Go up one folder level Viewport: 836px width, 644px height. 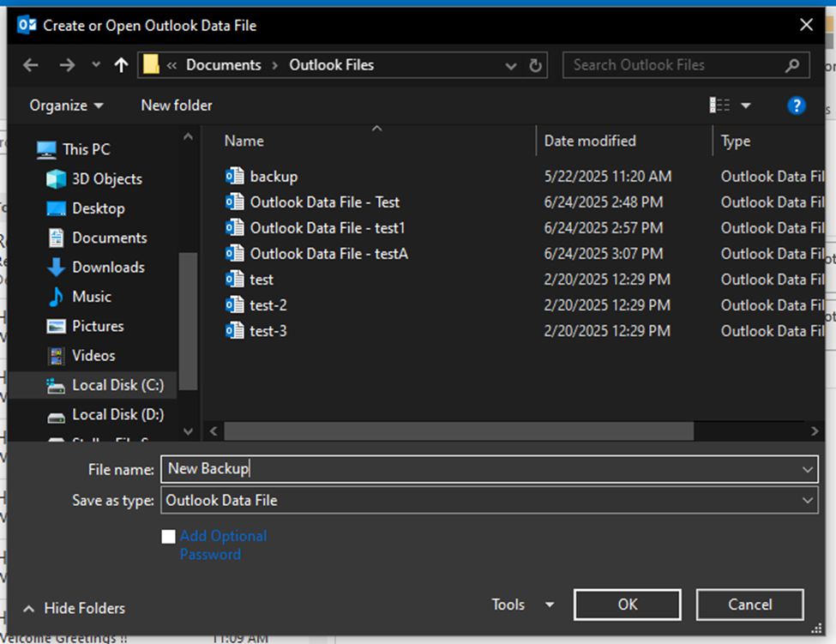pos(122,65)
